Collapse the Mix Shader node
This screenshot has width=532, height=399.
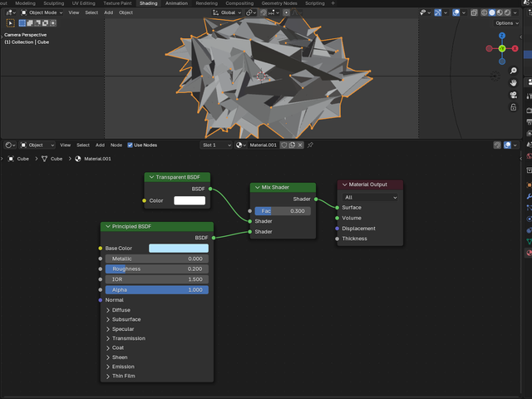[x=258, y=187]
